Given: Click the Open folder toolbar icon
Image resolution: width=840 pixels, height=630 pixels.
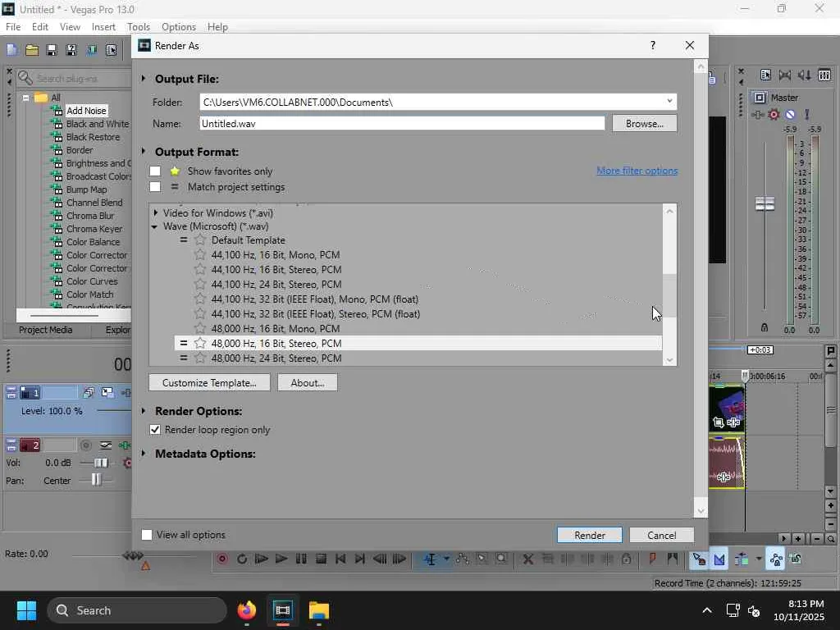Looking at the screenshot, I should 32,50.
